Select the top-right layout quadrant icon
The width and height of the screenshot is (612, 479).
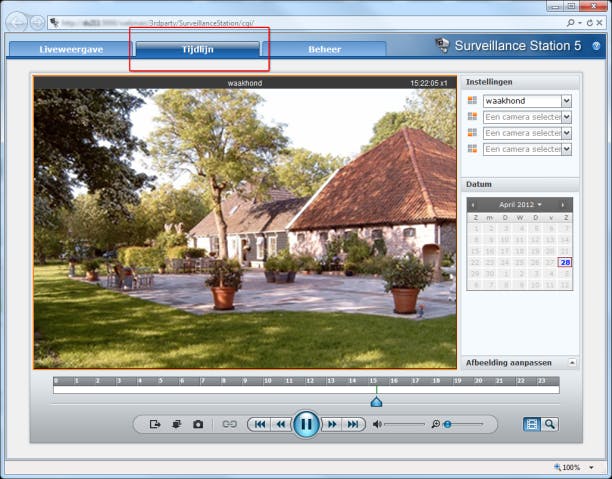(x=472, y=116)
